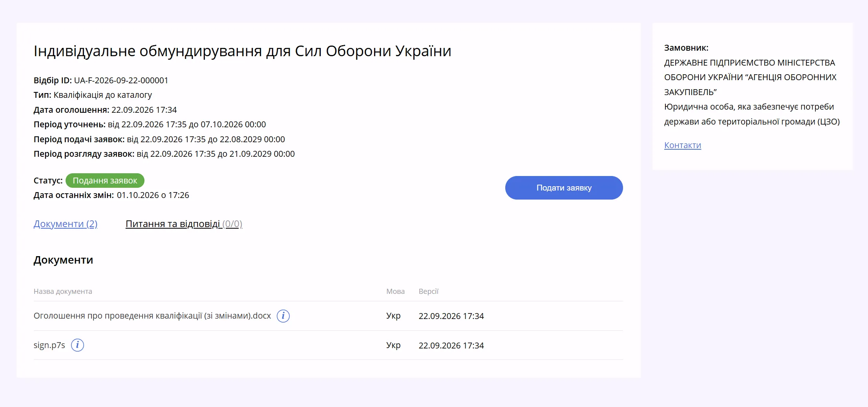Screen dimensions: 868x407
Task: Click the Юридична особа description text
Action: pos(752,114)
